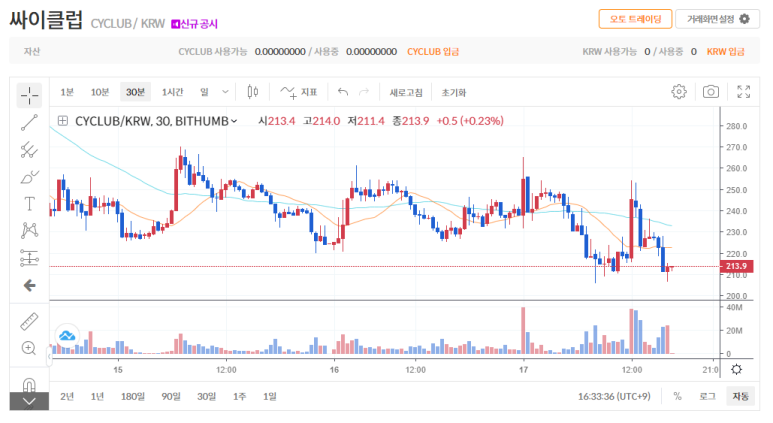Select the 10분 interval
The width and height of the screenshot is (773, 423).
pos(100,92)
